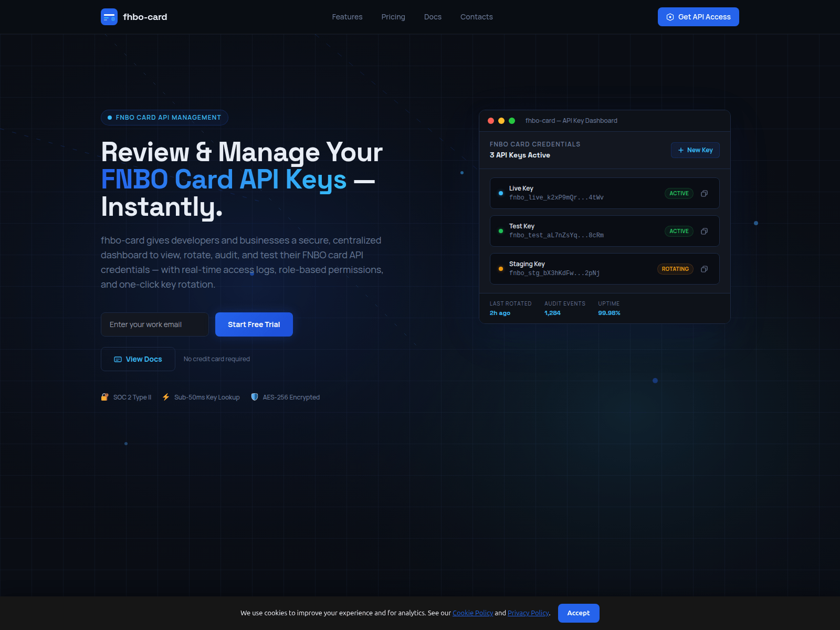This screenshot has width=840, height=630.
Task: Copy the Test Key value
Action: [x=704, y=231]
